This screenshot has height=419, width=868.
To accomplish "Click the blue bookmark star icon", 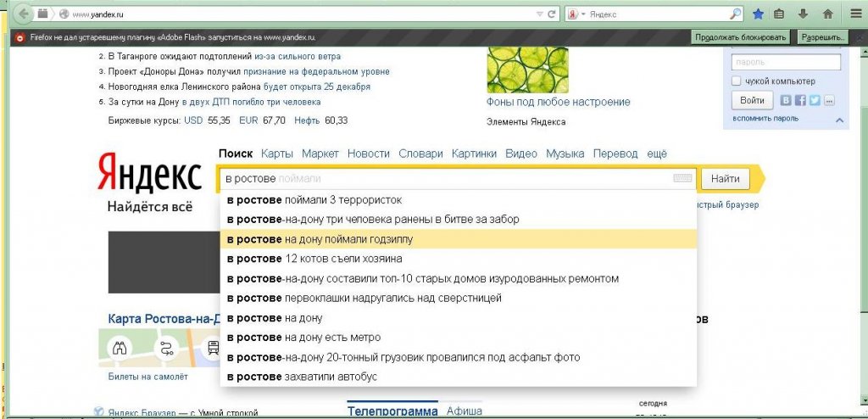I will [x=758, y=14].
